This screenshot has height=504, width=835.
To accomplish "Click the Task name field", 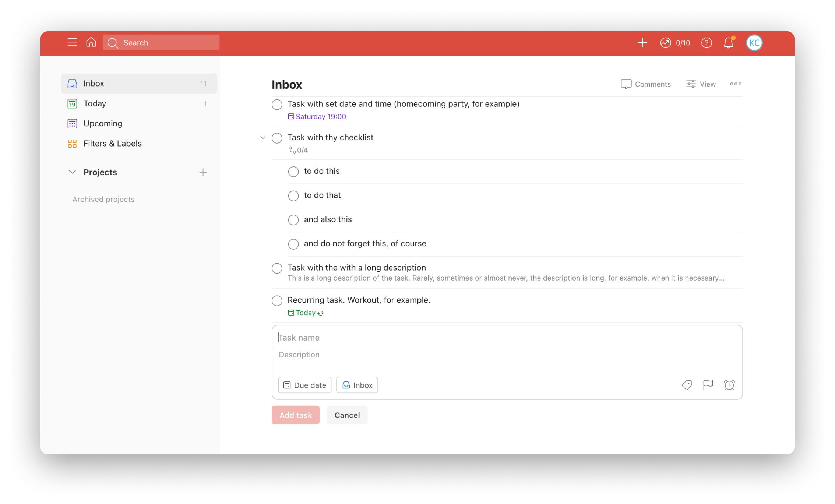I will point(507,338).
